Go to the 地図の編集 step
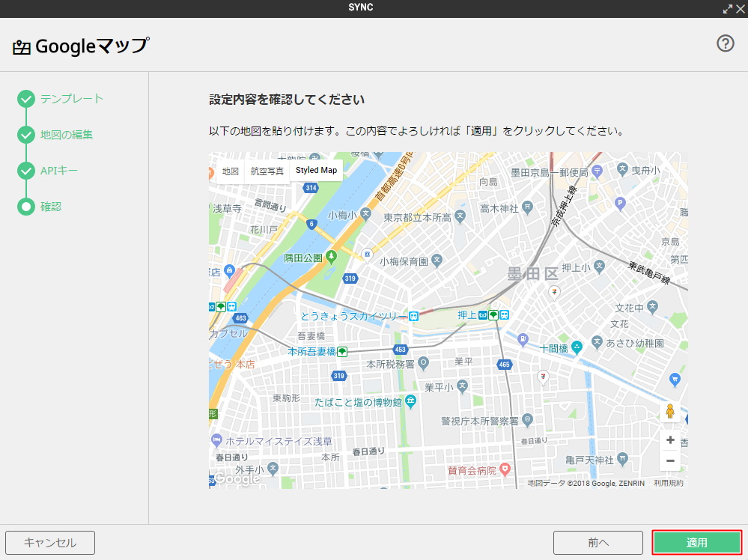The image size is (748, 560). tap(67, 135)
